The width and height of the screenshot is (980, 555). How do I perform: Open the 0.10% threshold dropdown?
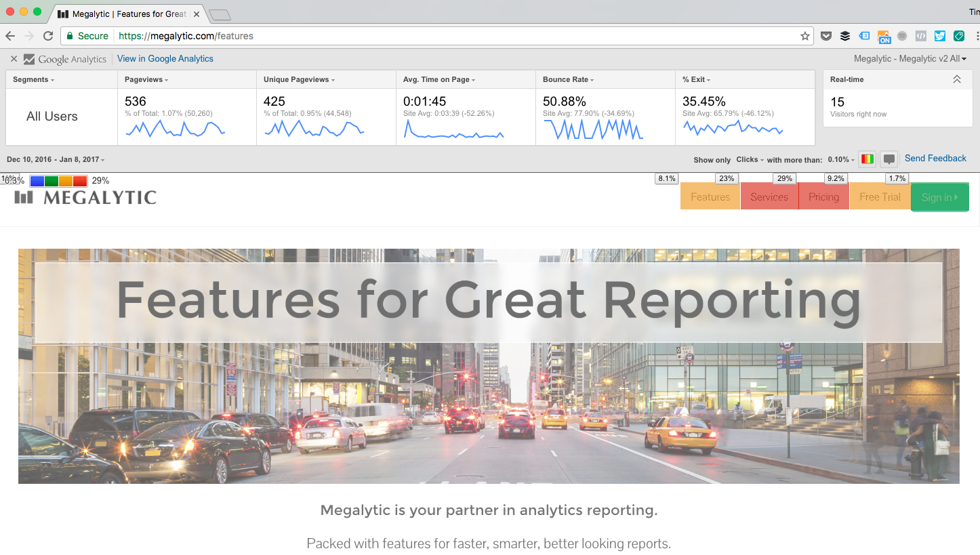click(841, 160)
